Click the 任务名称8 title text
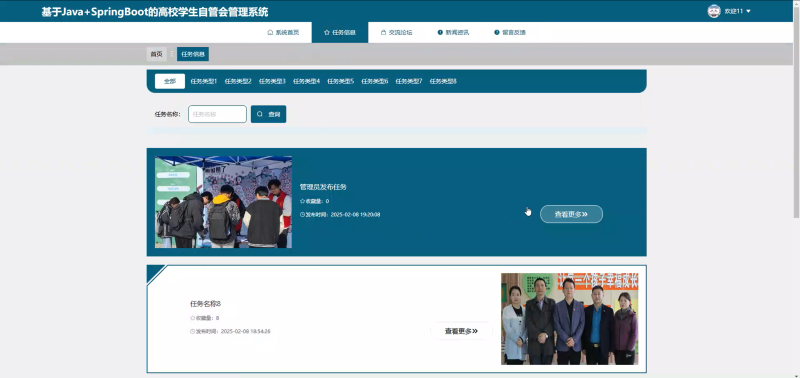This screenshot has width=800, height=378. coord(206,304)
